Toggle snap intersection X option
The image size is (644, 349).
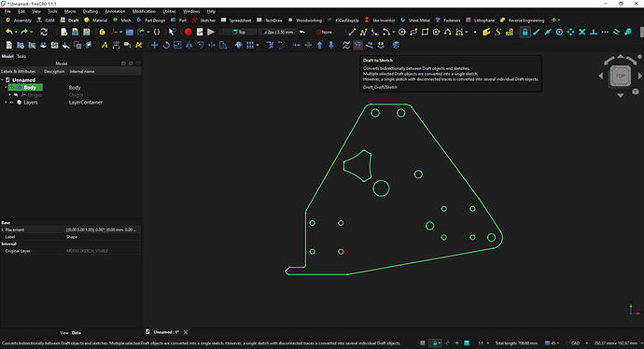582,32
